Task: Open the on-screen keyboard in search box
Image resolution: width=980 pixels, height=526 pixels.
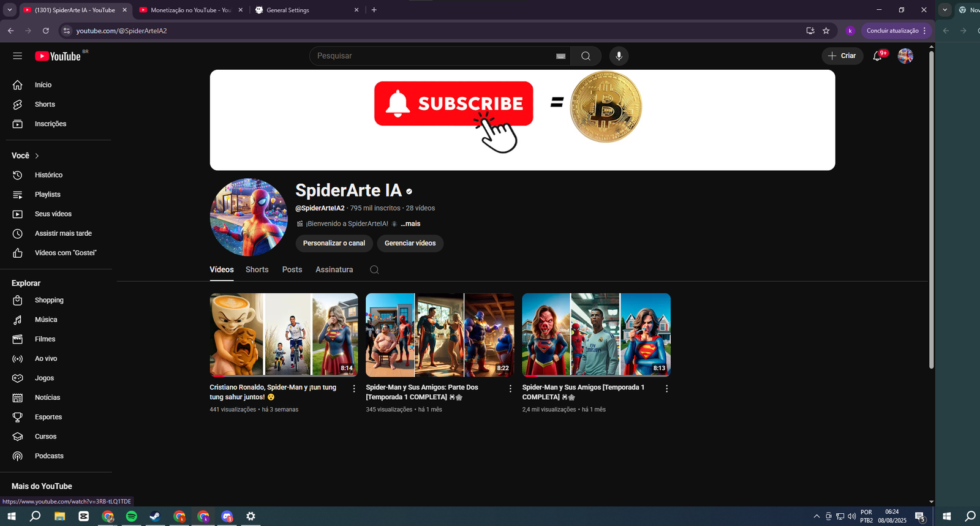Action: (560, 56)
